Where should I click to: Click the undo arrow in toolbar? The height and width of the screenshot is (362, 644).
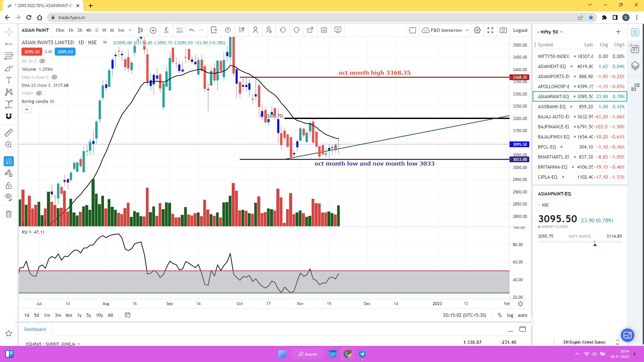(192, 30)
